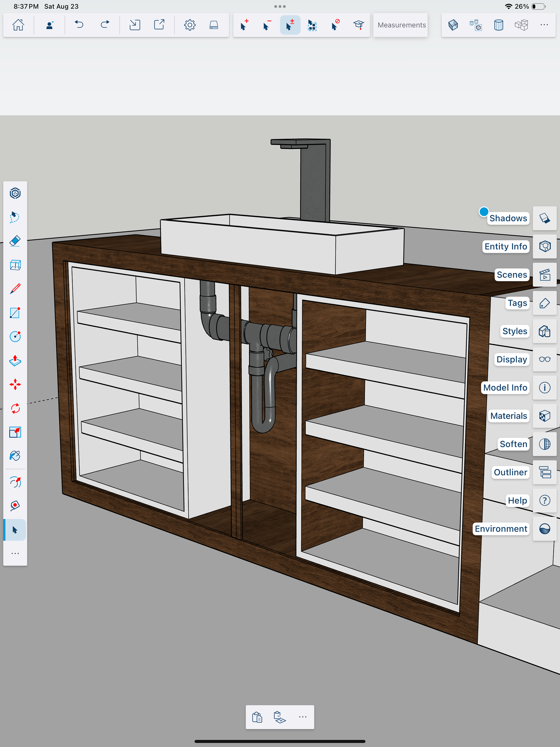Tap the blue dot near Shadows
Image resolution: width=560 pixels, height=747 pixels.
[484, 212]
